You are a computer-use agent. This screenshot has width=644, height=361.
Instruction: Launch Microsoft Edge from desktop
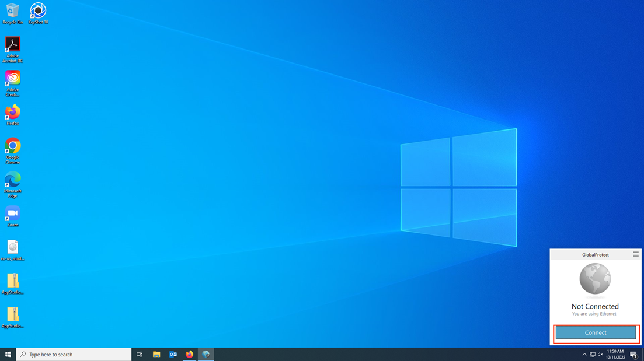click(12, 180)
